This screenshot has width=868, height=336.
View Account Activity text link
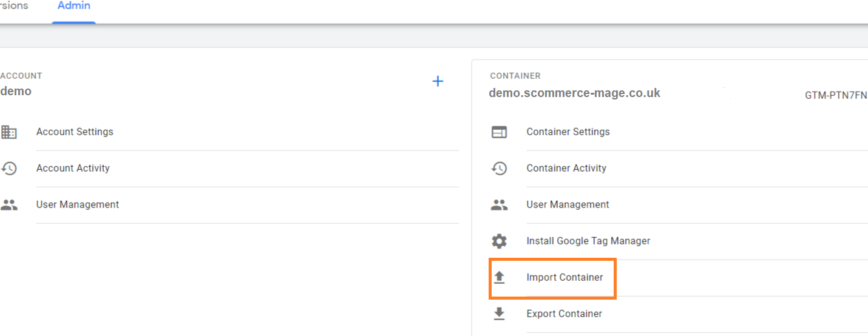(x=73, y=168)
